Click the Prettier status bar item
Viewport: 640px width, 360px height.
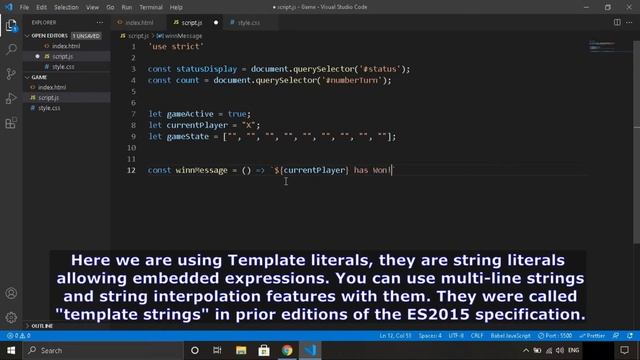(592, 336)
